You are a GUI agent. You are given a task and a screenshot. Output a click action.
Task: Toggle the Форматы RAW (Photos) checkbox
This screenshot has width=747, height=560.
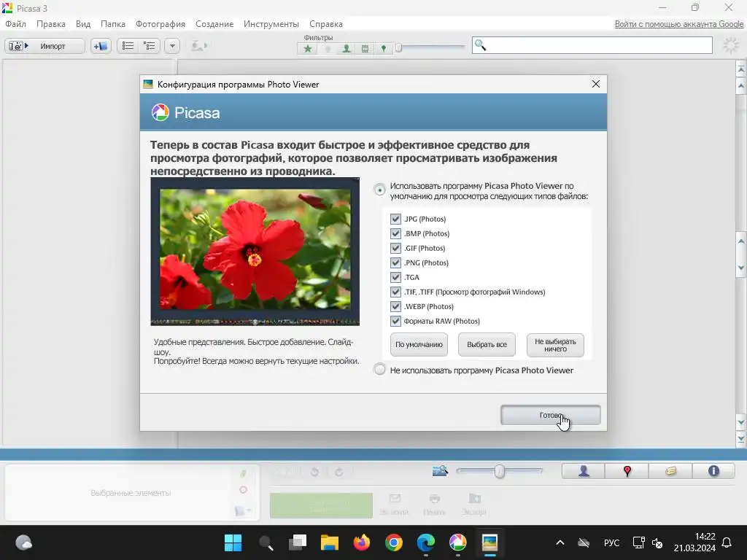395,321
